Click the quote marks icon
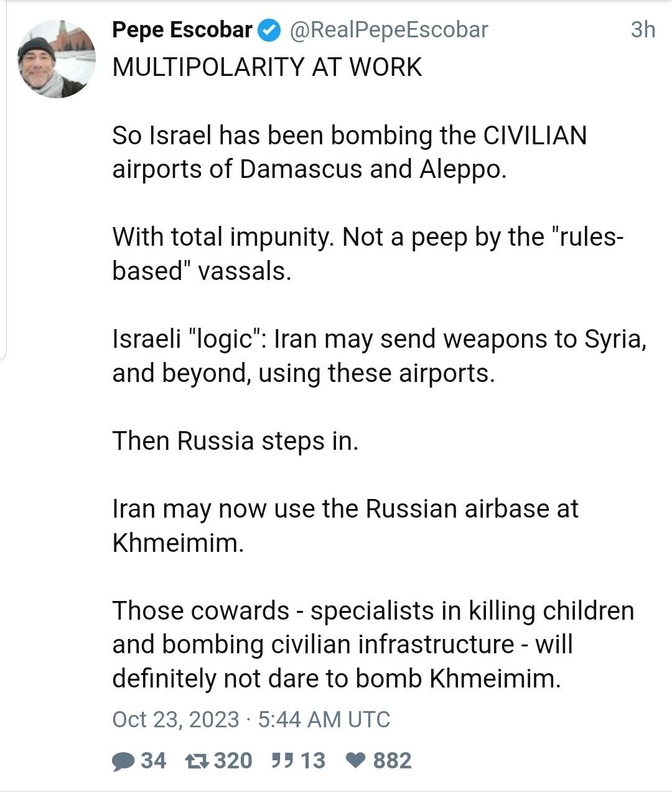 282,760
